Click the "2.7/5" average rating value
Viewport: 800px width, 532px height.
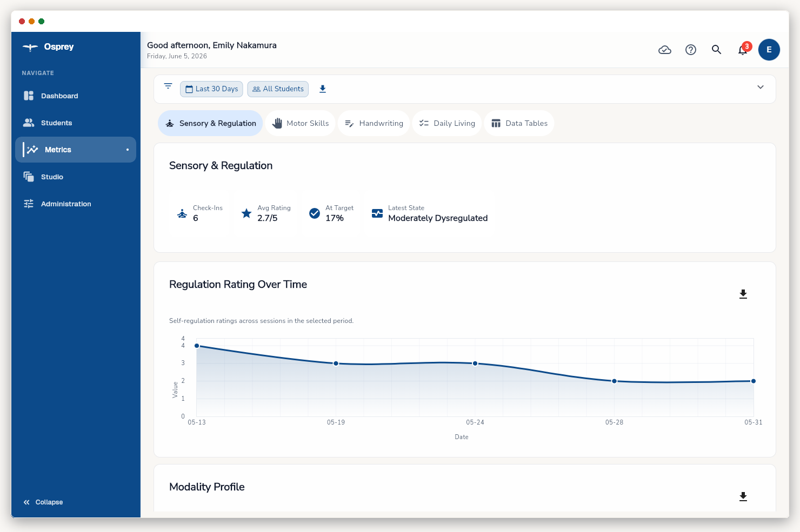tap(268, 218)
